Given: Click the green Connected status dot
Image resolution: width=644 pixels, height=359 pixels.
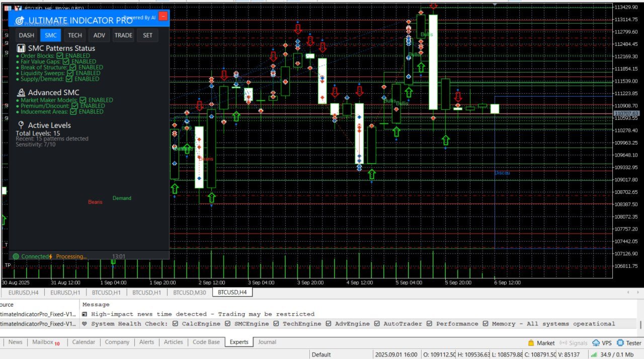Looking at the screenshot, I should point(16,256).
